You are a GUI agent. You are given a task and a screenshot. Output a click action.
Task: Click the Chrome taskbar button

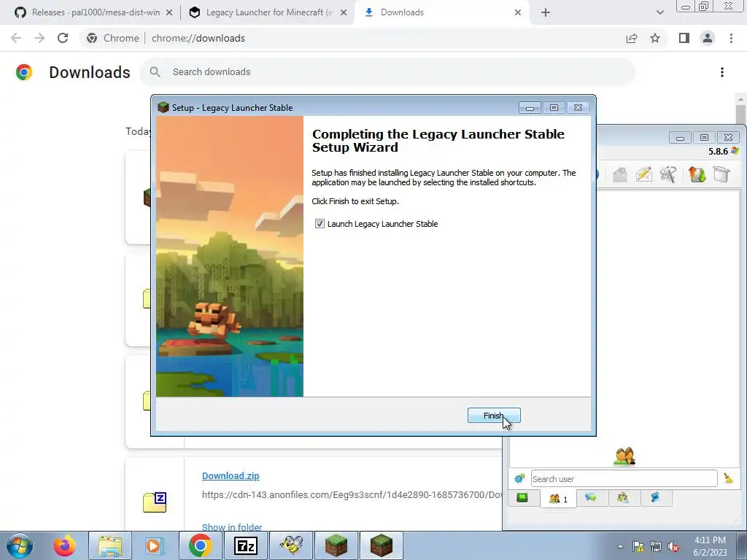coord(200,545)
